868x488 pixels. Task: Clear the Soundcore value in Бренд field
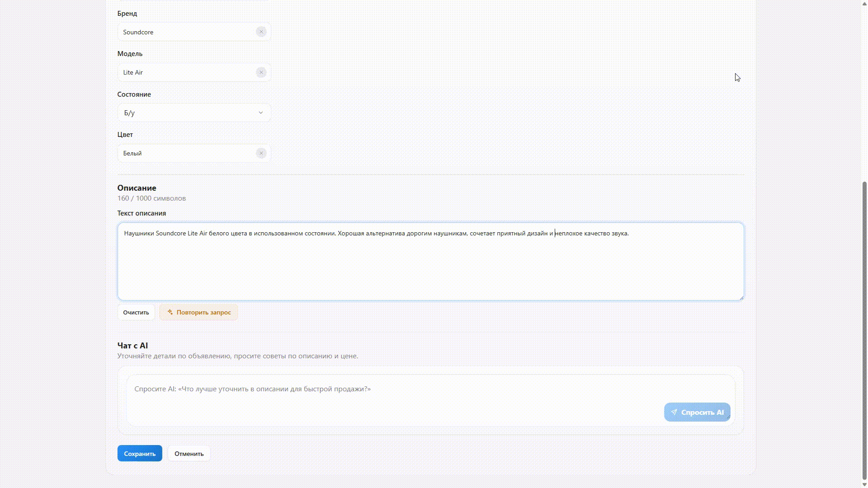pos(261,32)
